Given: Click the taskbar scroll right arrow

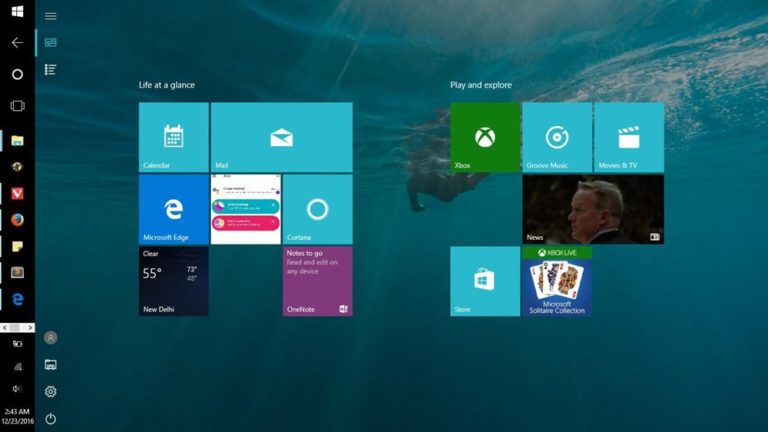Looking at the screenshot, I should [x=30, y=327].
